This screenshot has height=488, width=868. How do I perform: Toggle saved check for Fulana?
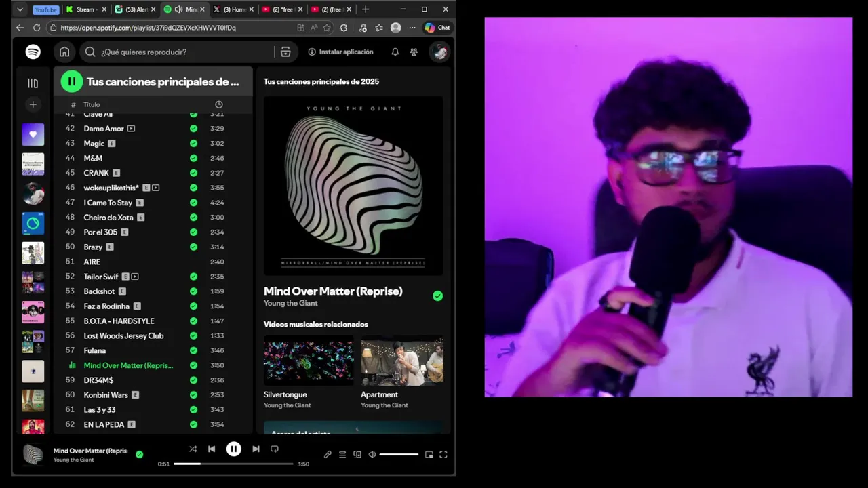coord(193,350)
